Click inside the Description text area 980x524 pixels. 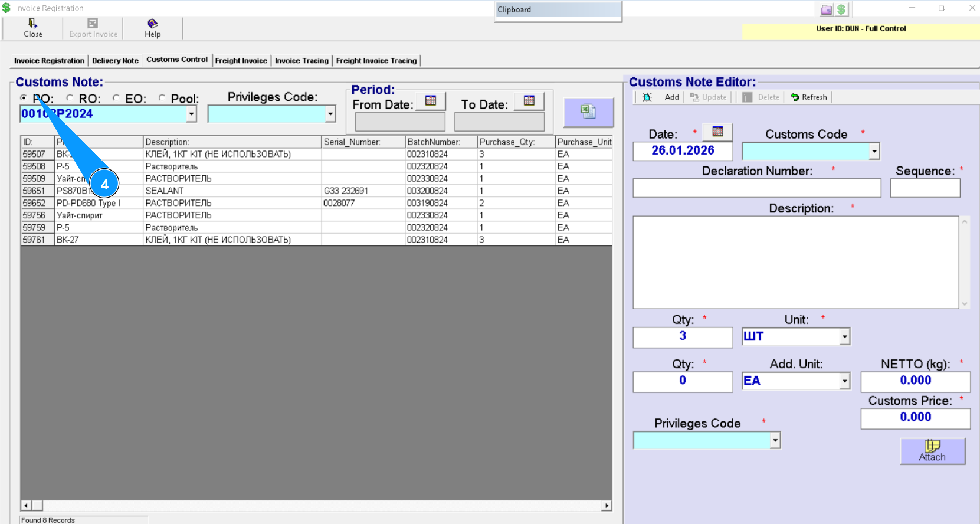(795, 262)
